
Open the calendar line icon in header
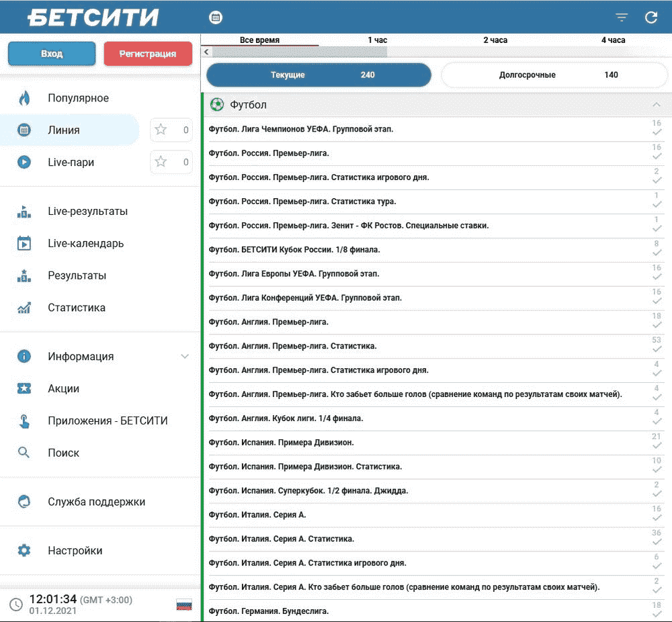pyautogui.click(x=216, y=17)
